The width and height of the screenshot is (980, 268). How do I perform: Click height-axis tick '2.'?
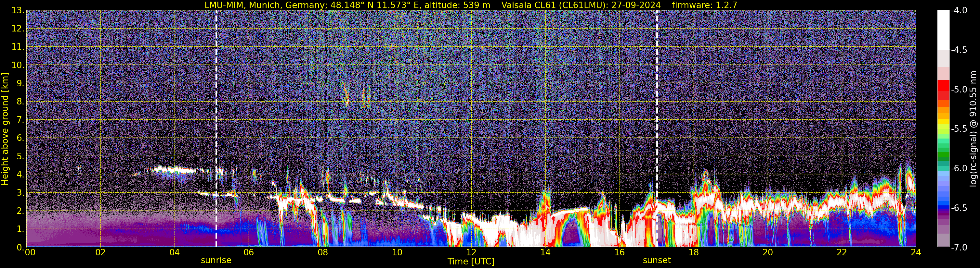20,211
